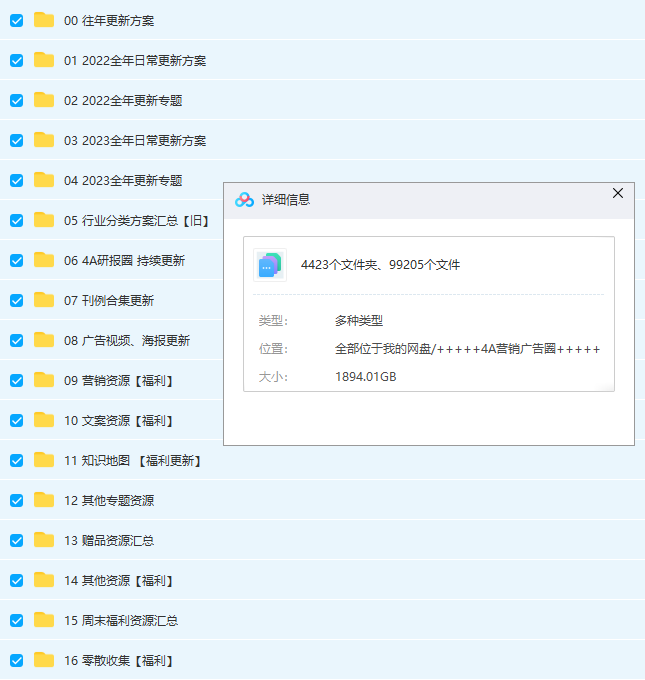Screen dimensions: 645x680
Task: Open folder name 03 2023全年日常更新方案
Action: (x=135, y=141)
